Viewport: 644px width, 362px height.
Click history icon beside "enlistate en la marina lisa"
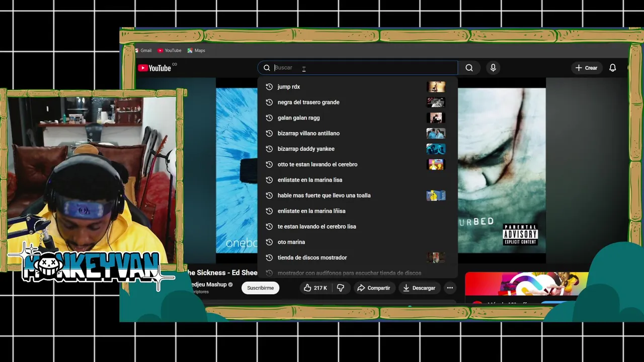(x=269, y=180)
